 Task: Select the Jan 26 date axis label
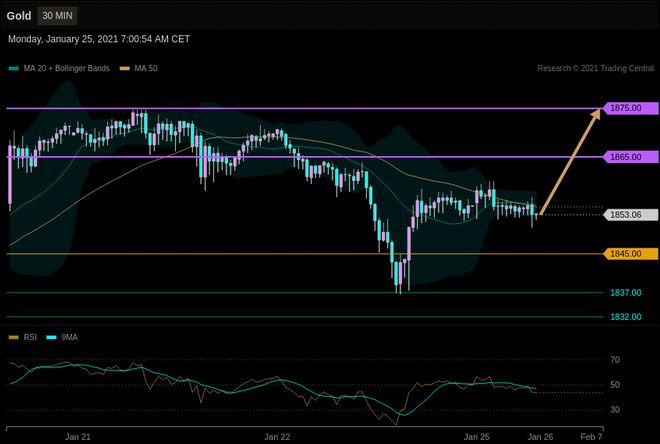(x=540, y=437)
